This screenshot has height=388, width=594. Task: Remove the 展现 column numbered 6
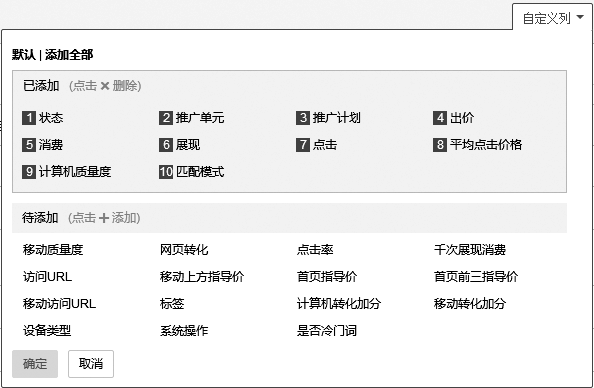(x=180, y=145)
